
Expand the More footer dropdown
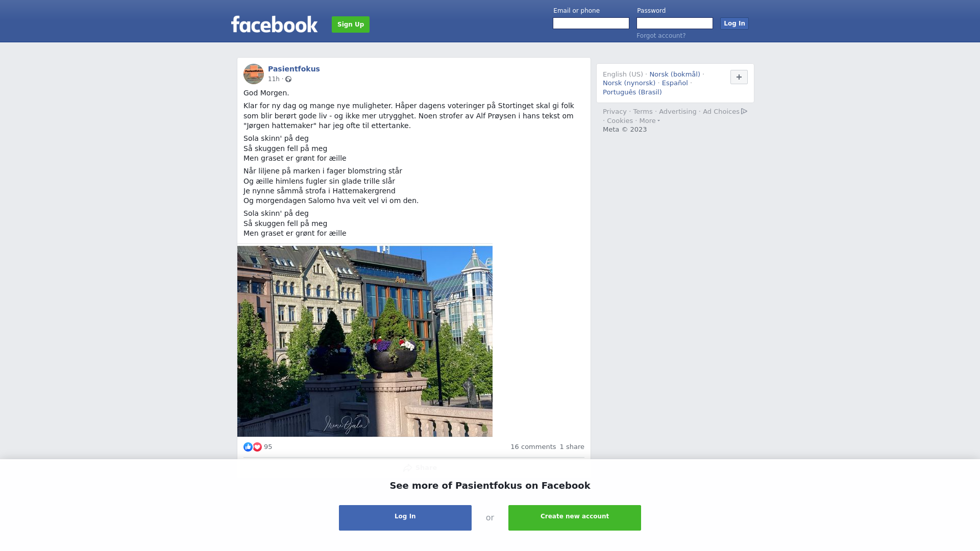coord(649,121)
